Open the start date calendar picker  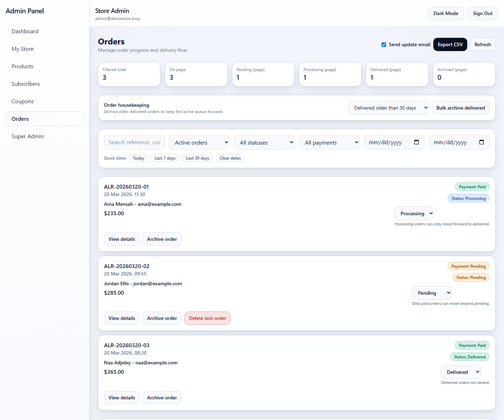(x=416, y=142)
